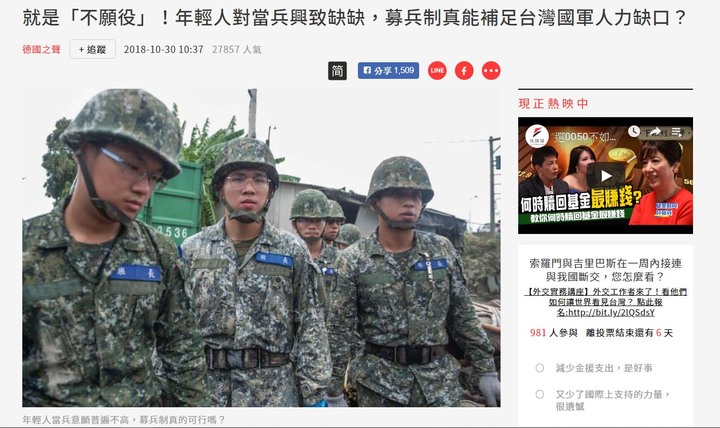Image resolution: width=720 pixels, height=428 pixels.
Task: Share the article via the LINE icon
Action: pos(437,71)
